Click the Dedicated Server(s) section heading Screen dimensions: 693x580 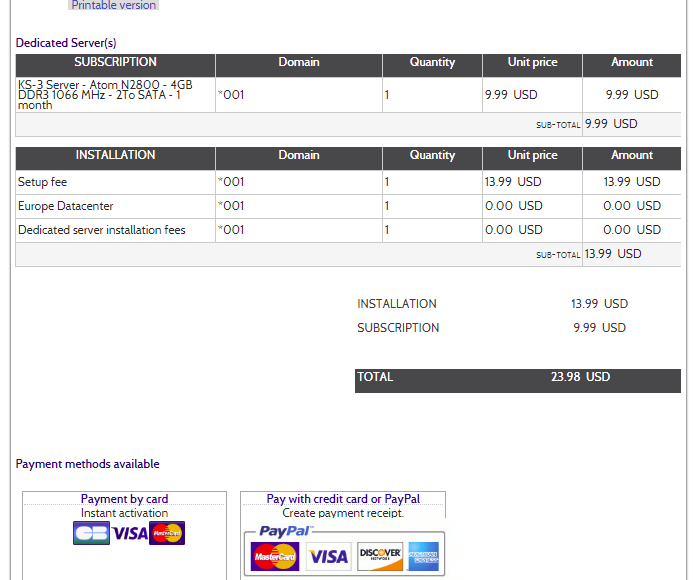[66, 43]
